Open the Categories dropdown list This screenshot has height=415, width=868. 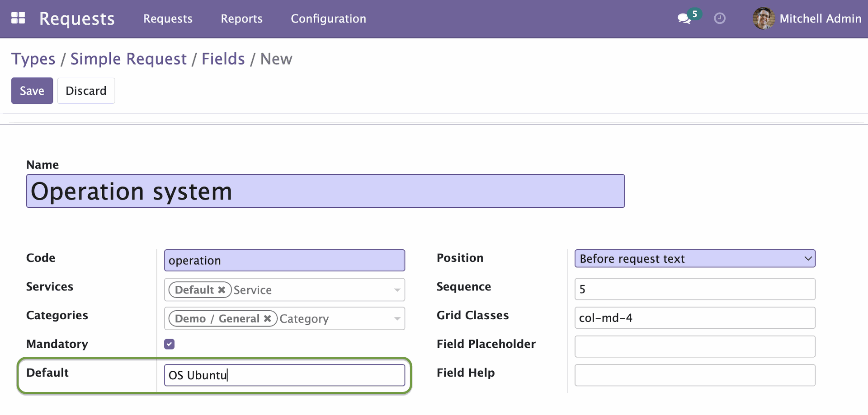click(397, 318)
